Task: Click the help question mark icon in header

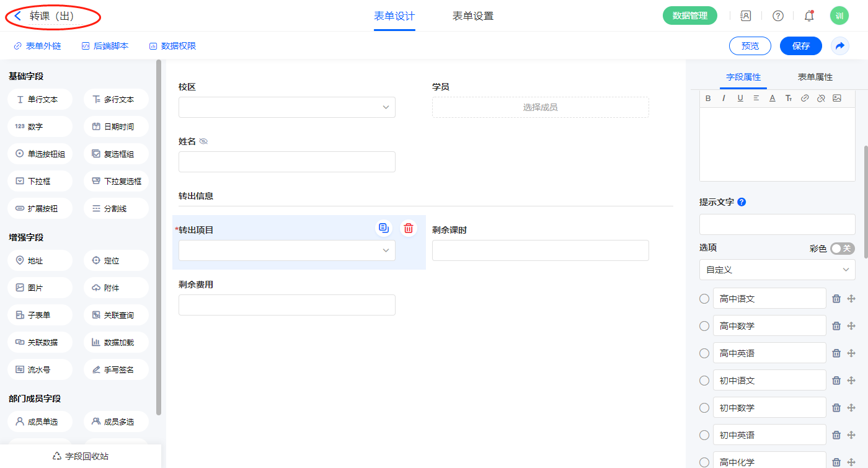Action: coord(777,16)
